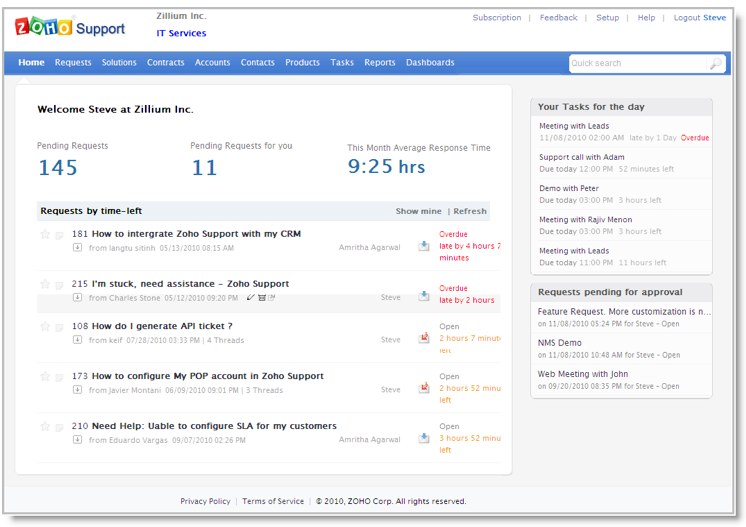Switch to the Solutions tab
This screenshot has width=746, height=527.
tap(119, 62)
